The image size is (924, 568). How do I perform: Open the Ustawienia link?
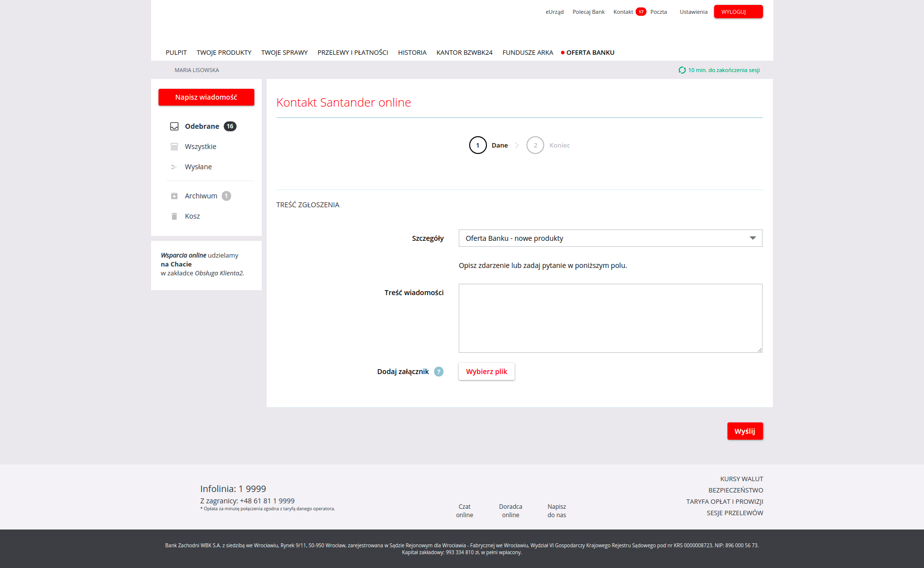[693, 12]
